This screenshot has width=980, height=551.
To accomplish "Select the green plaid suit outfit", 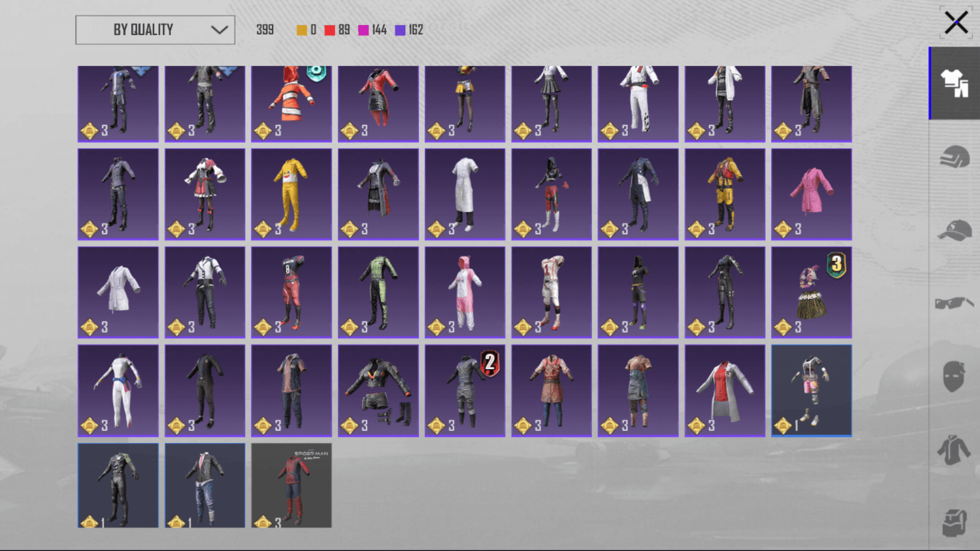I will [378, 292].
